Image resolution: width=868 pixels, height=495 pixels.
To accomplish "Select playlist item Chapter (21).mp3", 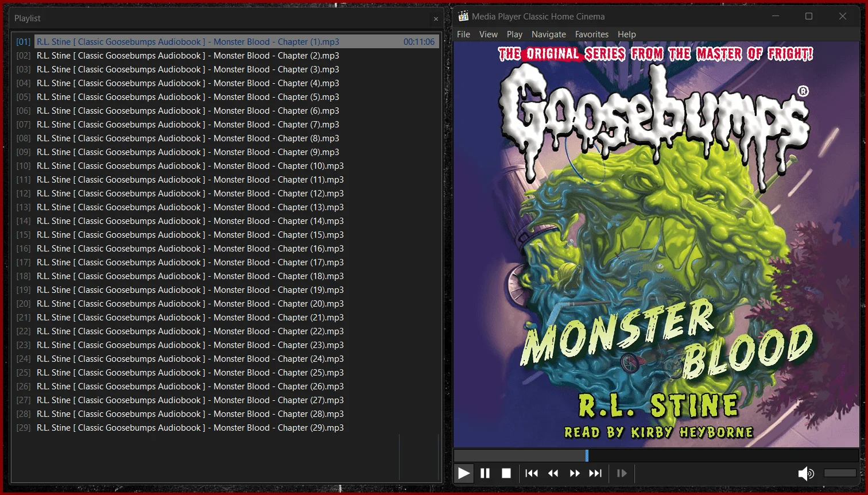I will click(237, 318).
